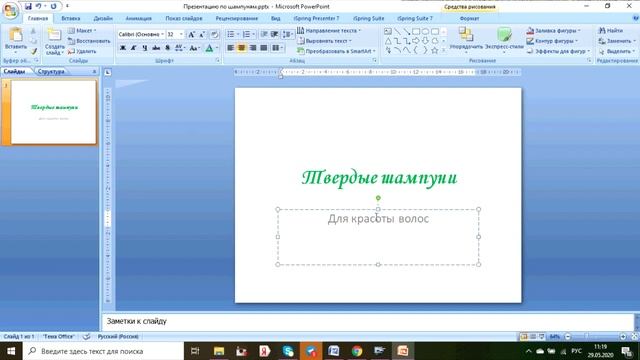Click Удалить delete slide button
This screenshot has height=360, width=640.
pos(82,51)
